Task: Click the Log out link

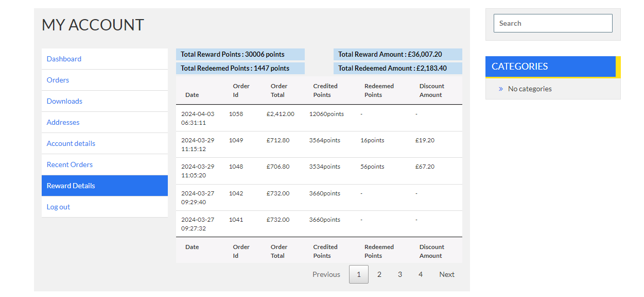Action: pyautogui.click(x=58, y=207)
